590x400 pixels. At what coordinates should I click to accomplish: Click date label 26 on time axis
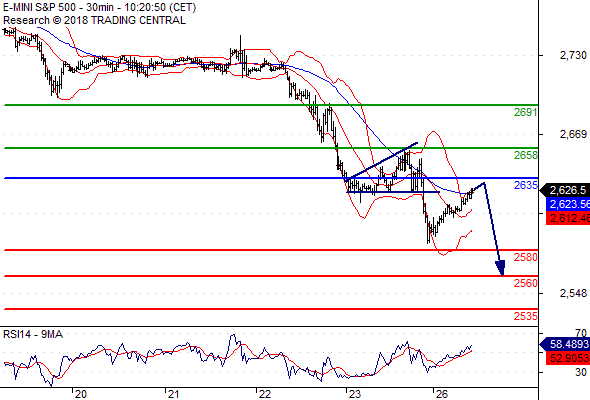pos(442,394)
